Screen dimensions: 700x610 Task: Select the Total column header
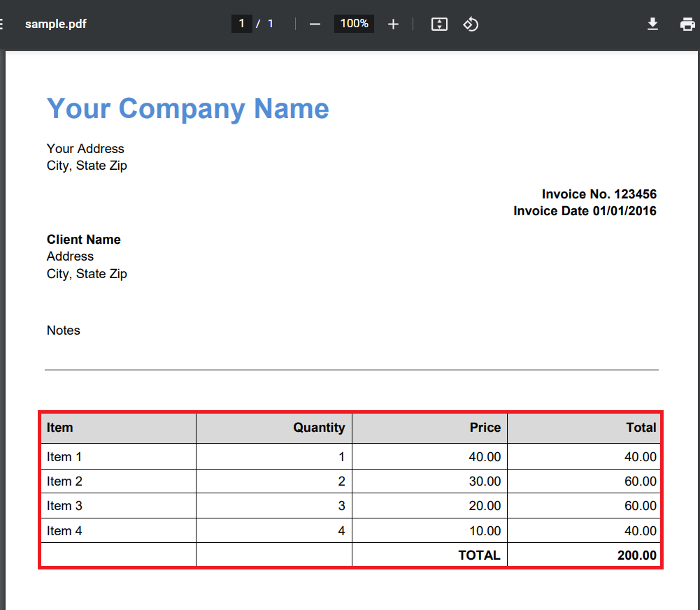coord(583,428)
